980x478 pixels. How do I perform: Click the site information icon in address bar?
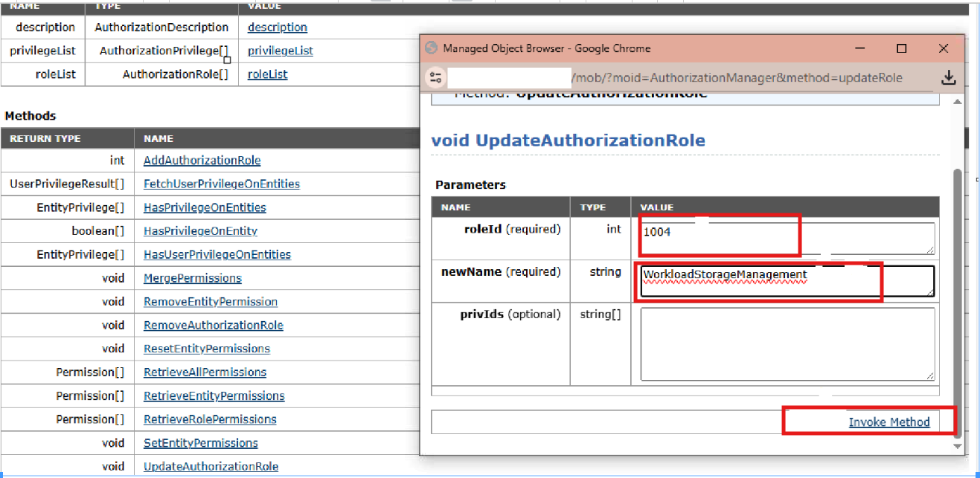(x=435, y=77)
